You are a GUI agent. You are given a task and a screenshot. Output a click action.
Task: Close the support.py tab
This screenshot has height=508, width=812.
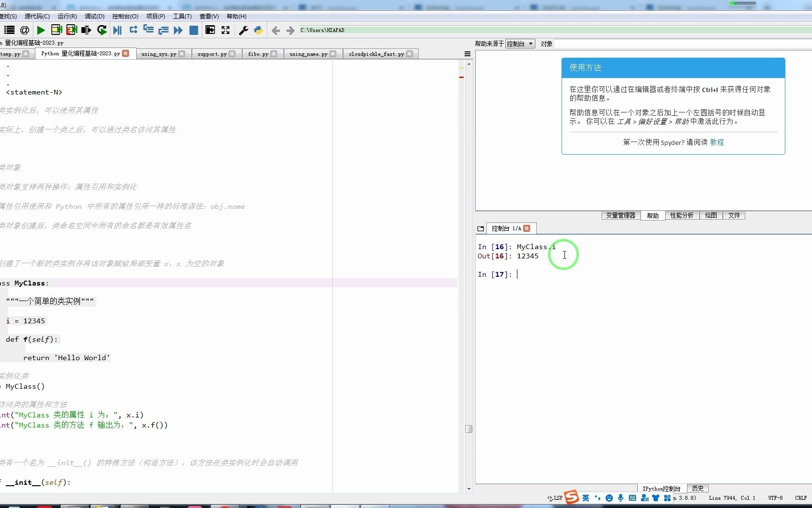(232, 54)
